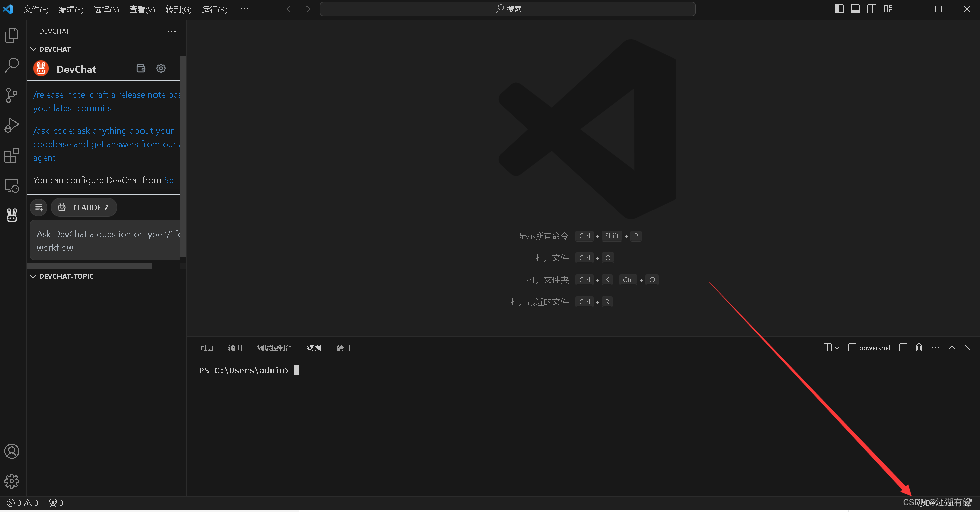Click the ports forwarded status bar item

56,503
